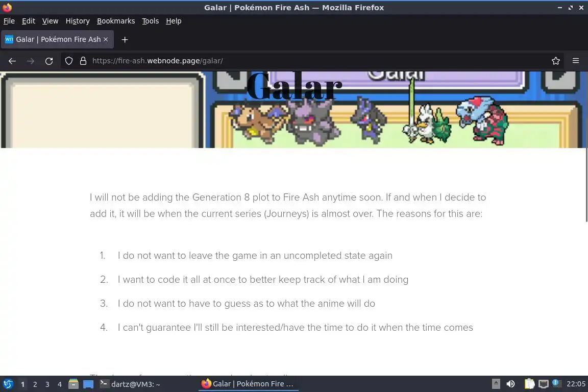Click the page vertical scrollbar

586,185
